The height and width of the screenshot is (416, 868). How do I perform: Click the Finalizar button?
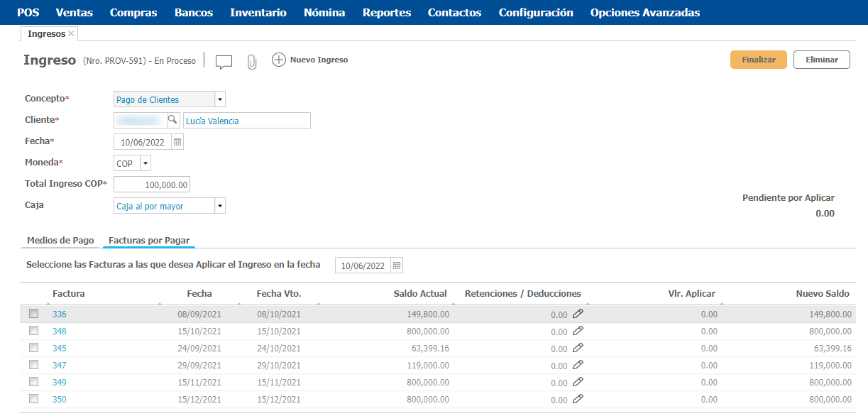758,60
